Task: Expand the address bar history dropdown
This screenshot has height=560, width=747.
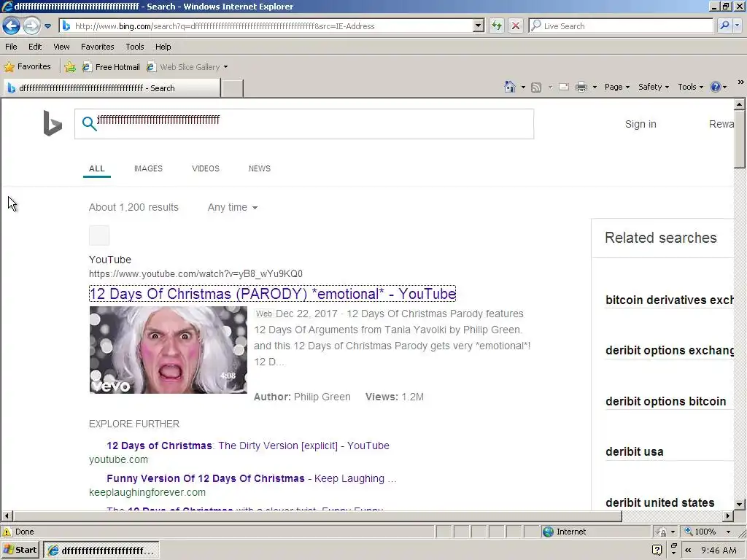Action: click(x=479, y=26)
